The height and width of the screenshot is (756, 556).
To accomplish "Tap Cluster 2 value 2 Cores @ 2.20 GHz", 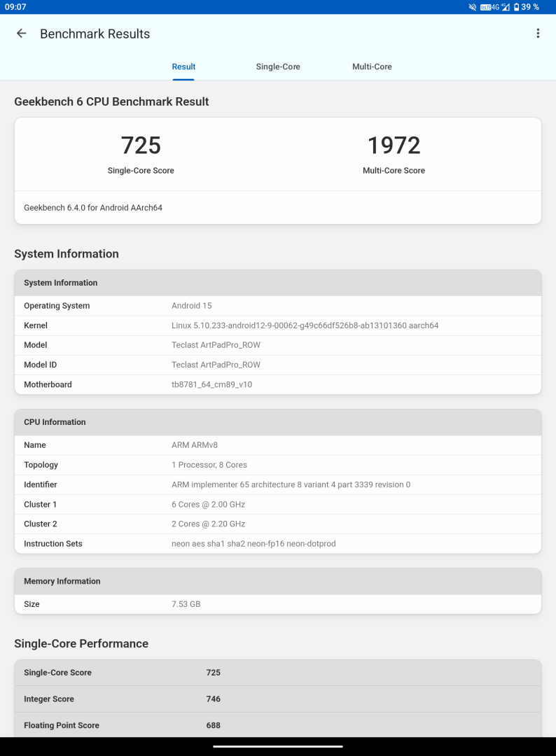I will [208, 524].
